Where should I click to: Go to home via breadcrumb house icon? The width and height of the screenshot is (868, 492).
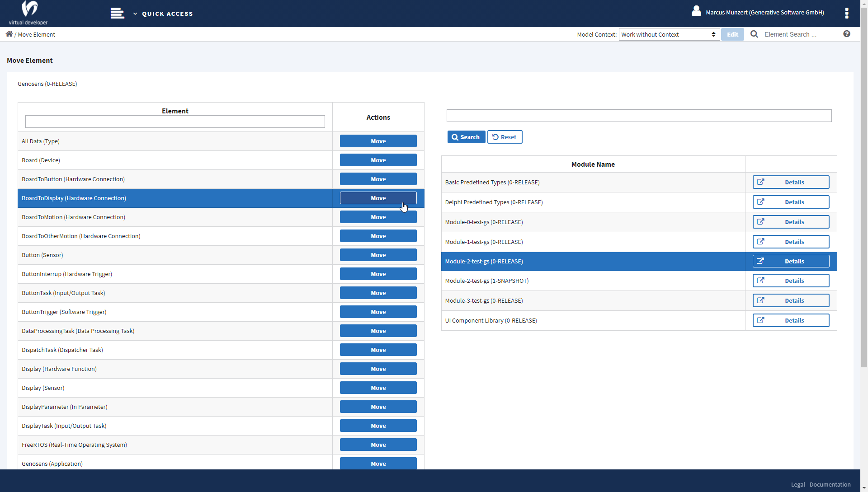(x=9, y=34)
